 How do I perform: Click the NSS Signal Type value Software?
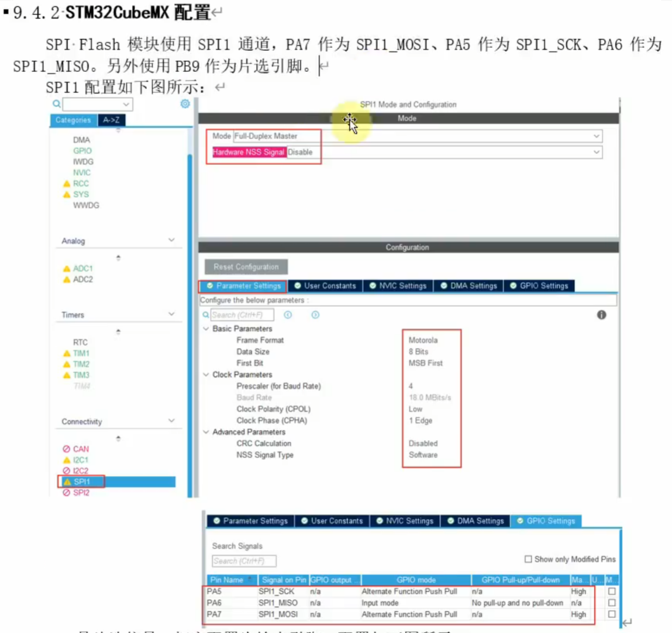pos(423,455)
